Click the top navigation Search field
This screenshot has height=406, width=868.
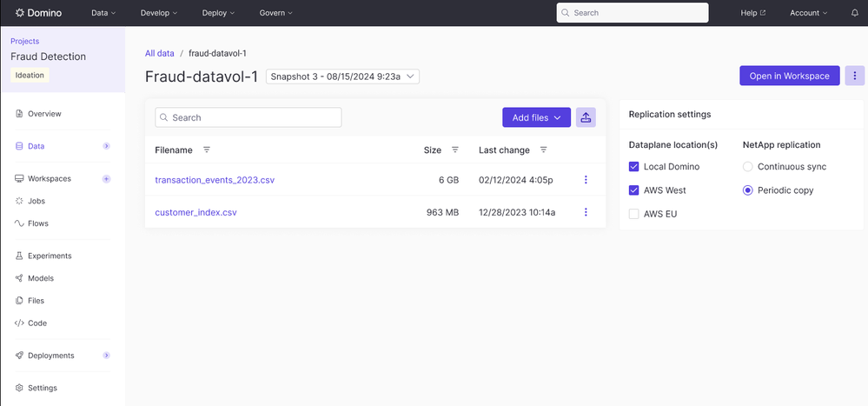[633, 13]
